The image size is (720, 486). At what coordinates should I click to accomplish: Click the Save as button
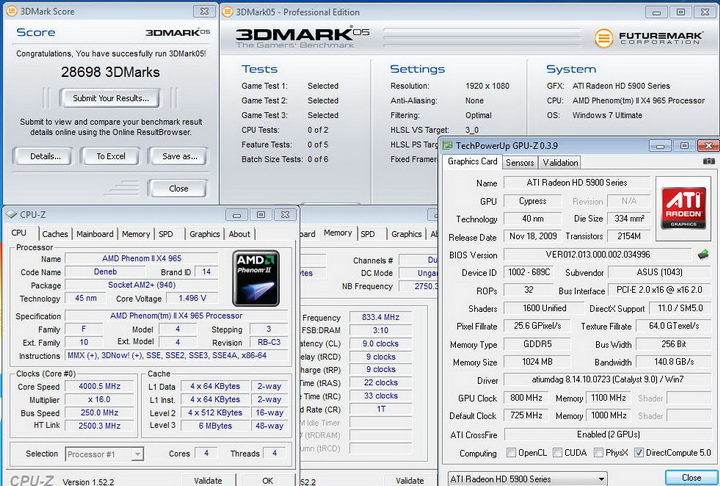coord(178,156)
